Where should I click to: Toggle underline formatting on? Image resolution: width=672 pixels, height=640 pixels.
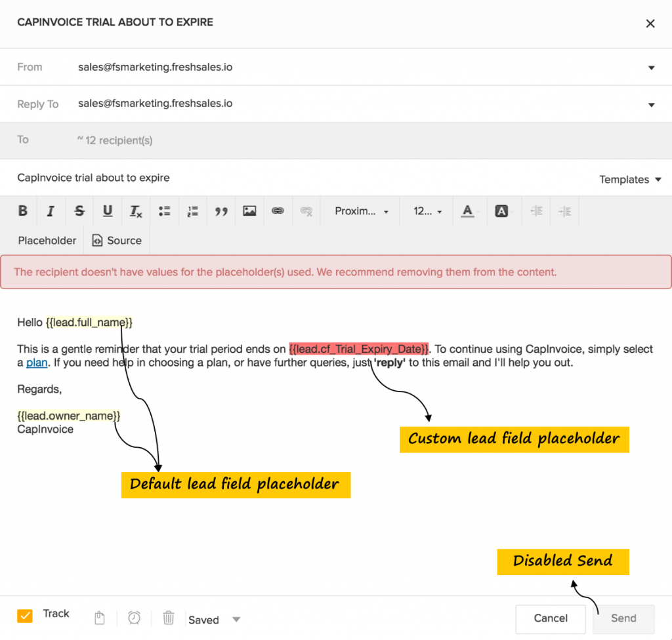click(x=107, y=210)
